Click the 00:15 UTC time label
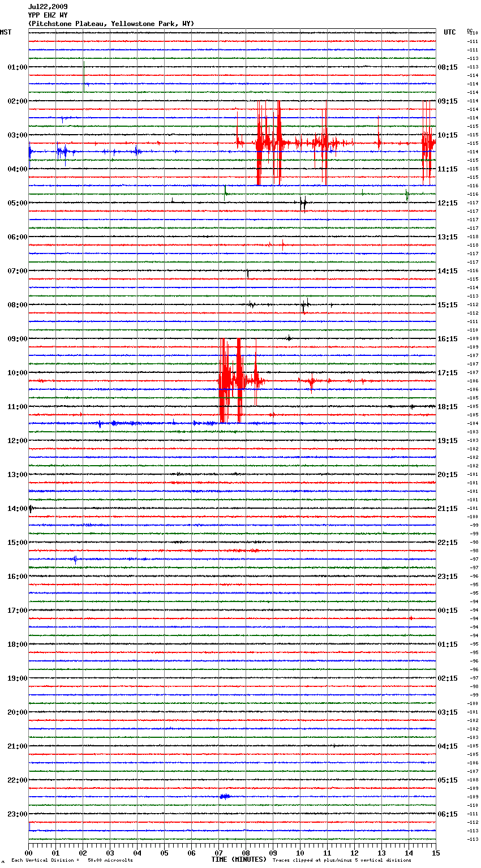481x868 pixels. tap(448, 611)
